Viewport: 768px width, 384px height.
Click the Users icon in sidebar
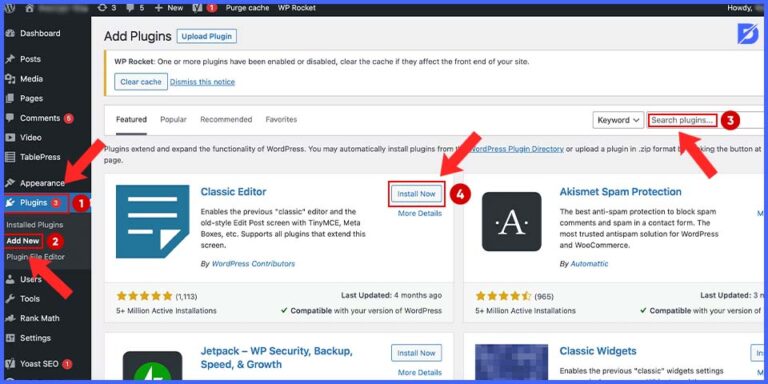[10, 279]
